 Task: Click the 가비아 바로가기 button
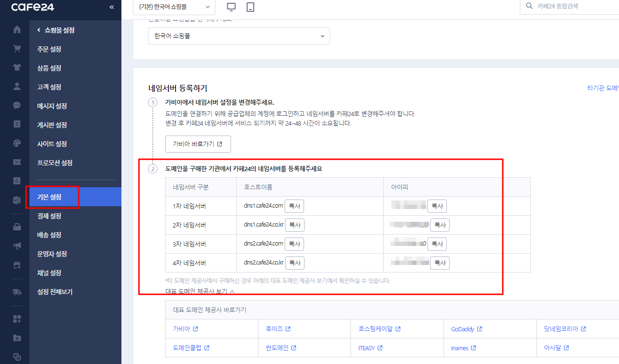[197, 144]
